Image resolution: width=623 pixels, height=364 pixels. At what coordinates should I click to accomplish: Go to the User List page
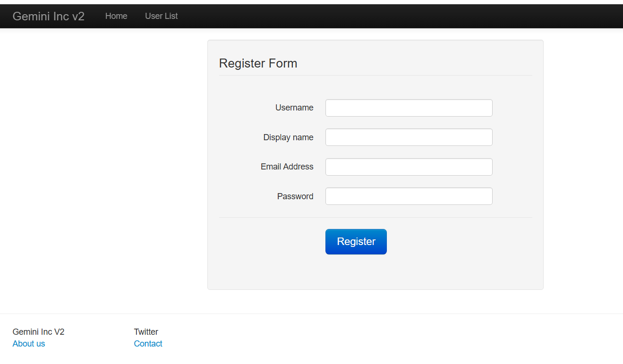point(161,16)
